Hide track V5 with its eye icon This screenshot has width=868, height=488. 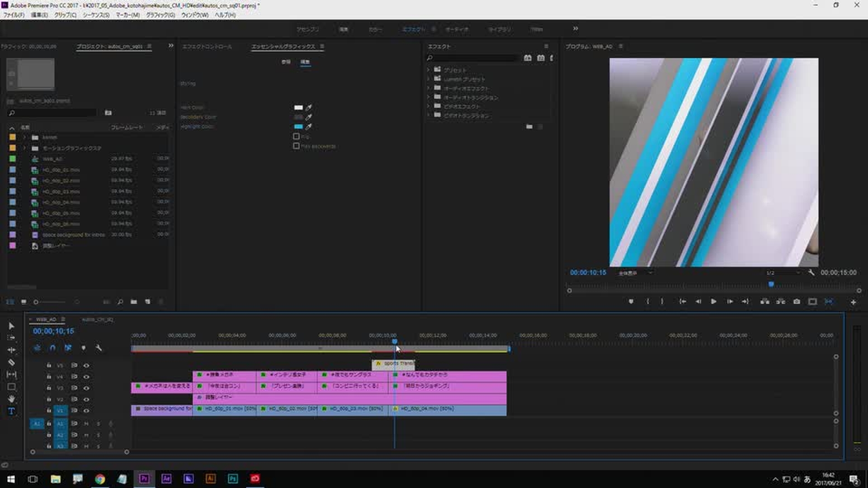coord(86,366)
